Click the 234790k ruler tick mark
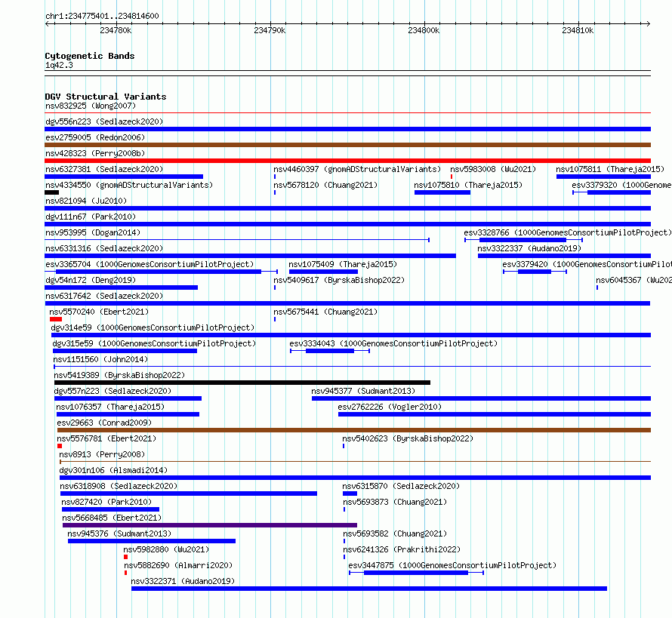 pyautogui.click(x=270, y=30)
